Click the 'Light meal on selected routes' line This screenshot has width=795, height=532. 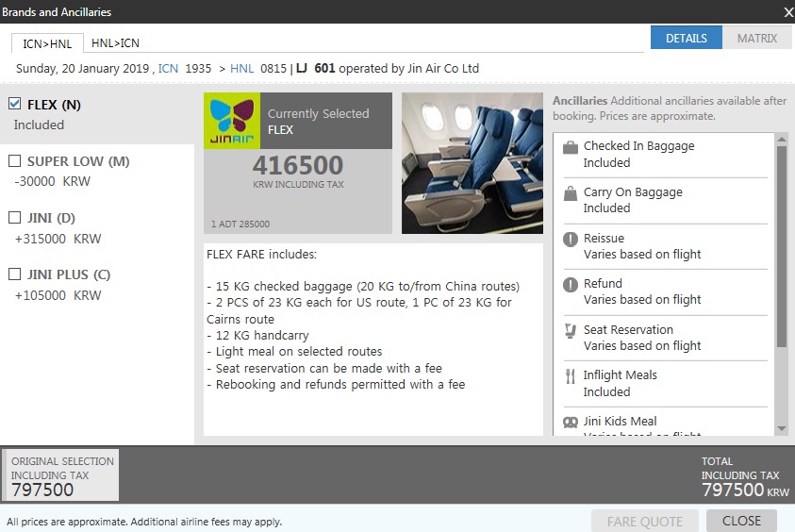coord(294,352)
